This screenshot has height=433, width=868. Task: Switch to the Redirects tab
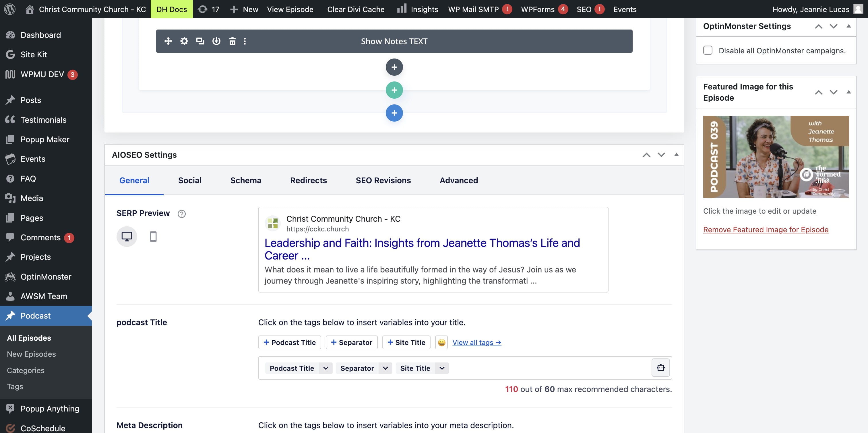tap(308, 180)
